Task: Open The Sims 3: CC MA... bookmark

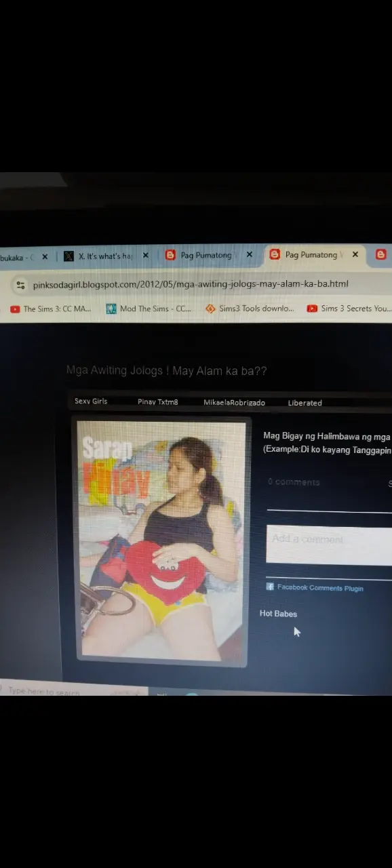Action: (x=50, y=309)
